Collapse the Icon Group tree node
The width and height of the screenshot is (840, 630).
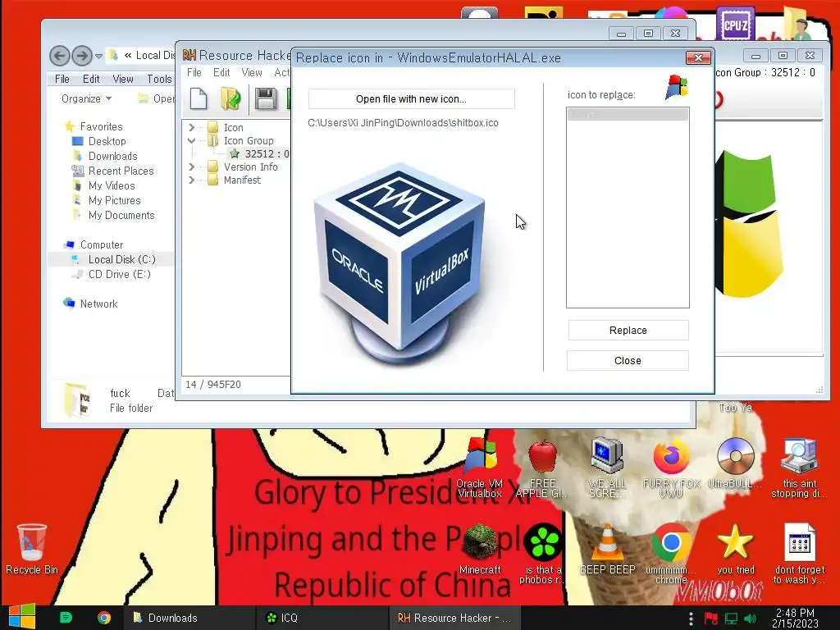[191, 140]
